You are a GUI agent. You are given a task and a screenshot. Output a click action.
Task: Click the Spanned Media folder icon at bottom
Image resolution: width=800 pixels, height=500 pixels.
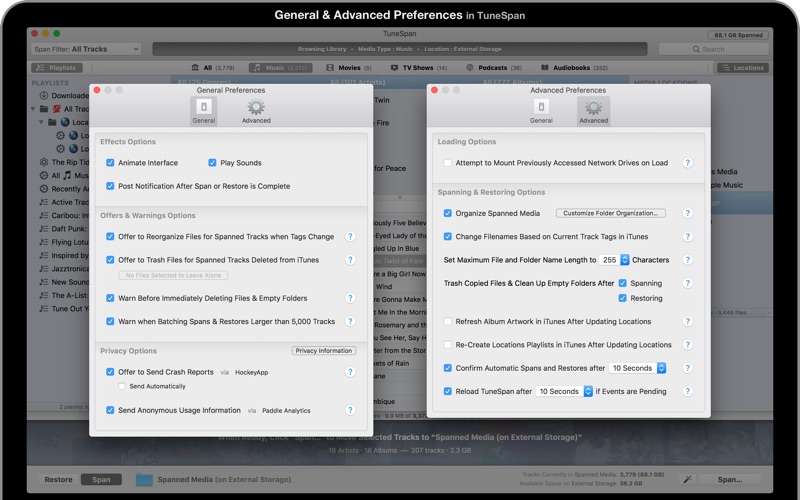tap(144, 480)
